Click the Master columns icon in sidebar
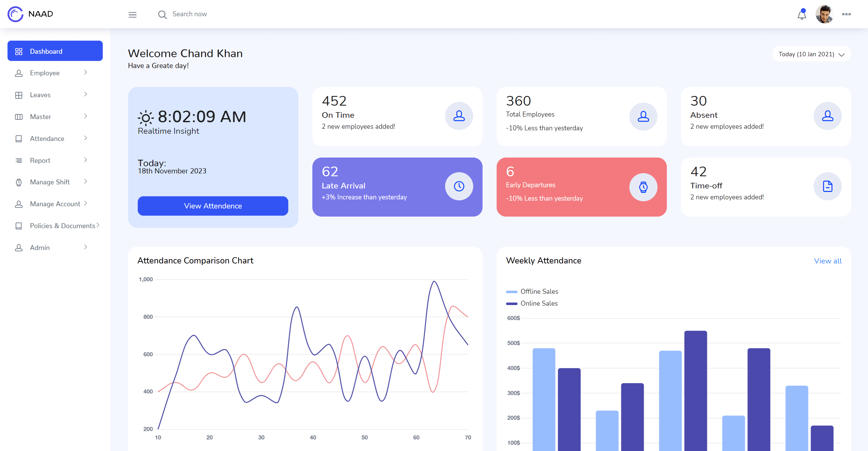The height and width of the screenshot is (451, 868). pyautogui.click(x=19, y=117)
